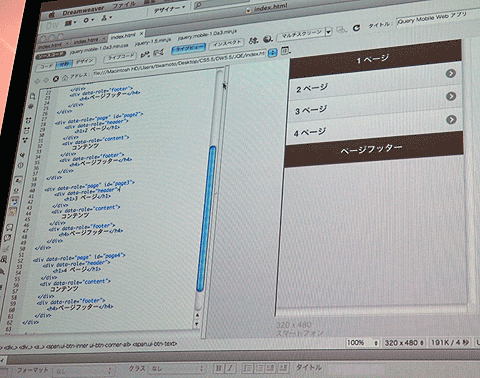Click the blue code pane scrollbar thumb
This screenshot has height=378, width=480.
pyautogui.click(x=206, y=218)
